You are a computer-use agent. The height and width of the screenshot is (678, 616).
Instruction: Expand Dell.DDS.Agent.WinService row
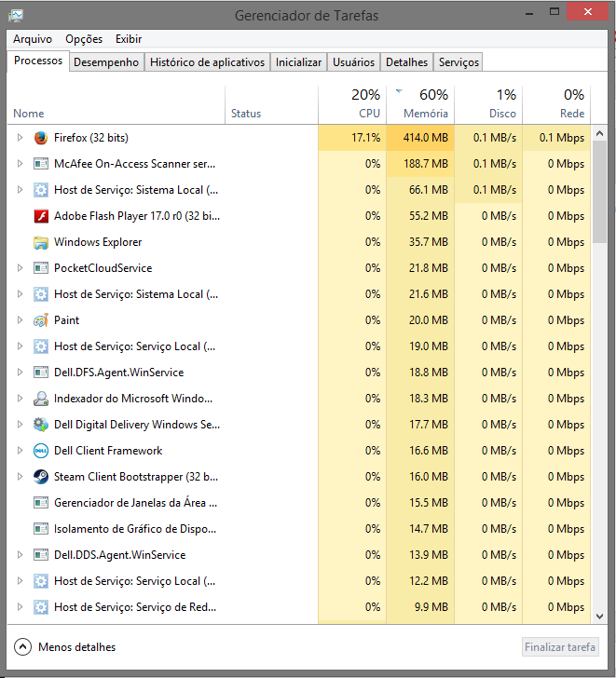pos(20,555)
